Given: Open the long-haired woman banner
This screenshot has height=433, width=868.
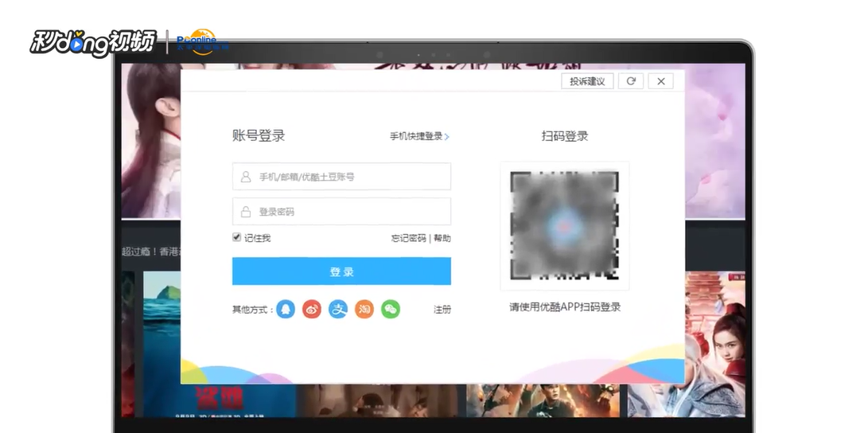Looking at the screenshot, I should [x=151, y=141].
